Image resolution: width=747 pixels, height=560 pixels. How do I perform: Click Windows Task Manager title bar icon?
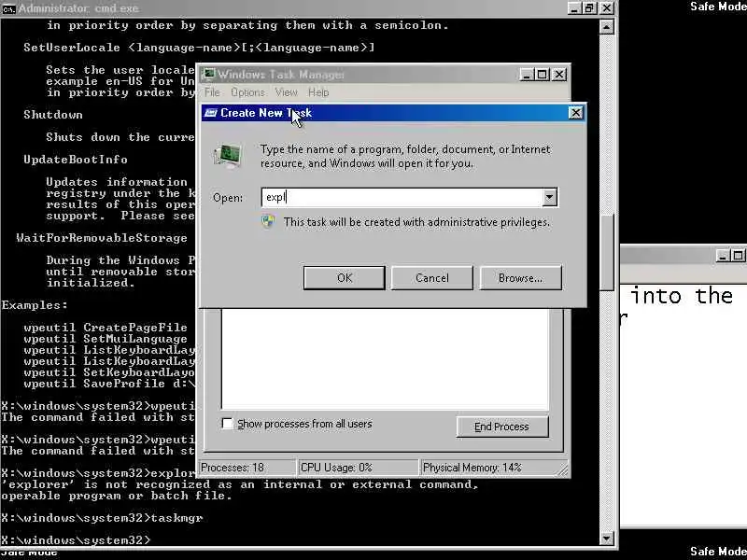click(x=208, y=75)
